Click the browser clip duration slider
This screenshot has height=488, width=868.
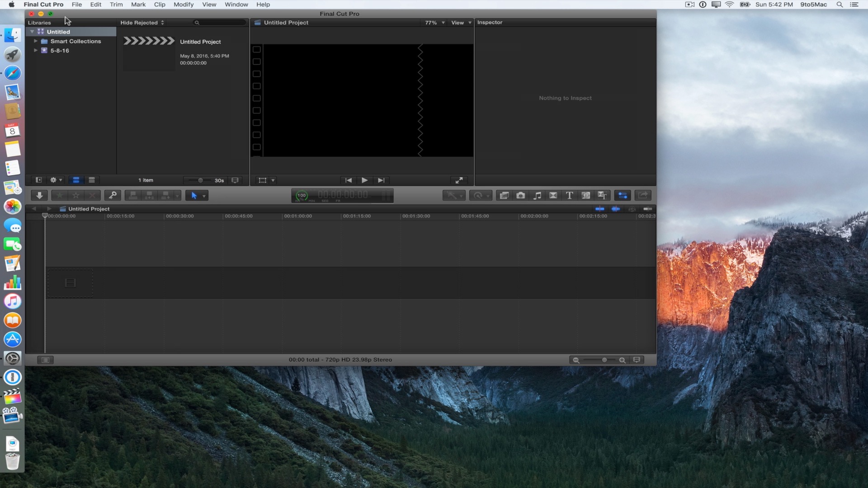[x=200, y=180]
